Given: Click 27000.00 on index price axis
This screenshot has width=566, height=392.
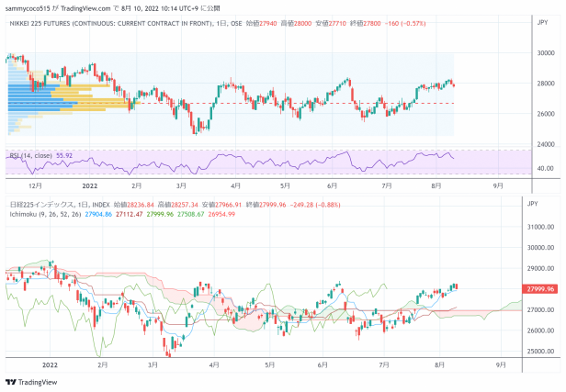Looking at the screenshot, I should pos(540,309).
